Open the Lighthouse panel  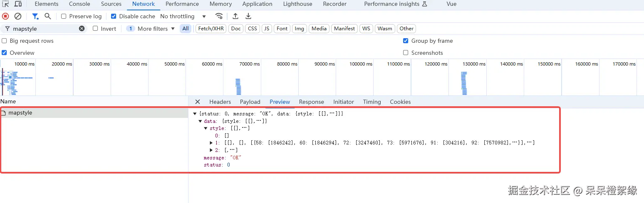pos(298,4)
